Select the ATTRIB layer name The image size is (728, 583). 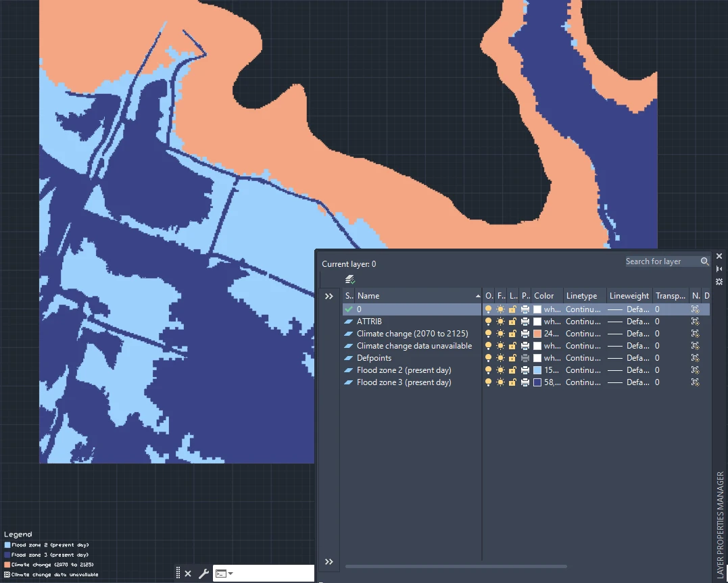[369, 321]
